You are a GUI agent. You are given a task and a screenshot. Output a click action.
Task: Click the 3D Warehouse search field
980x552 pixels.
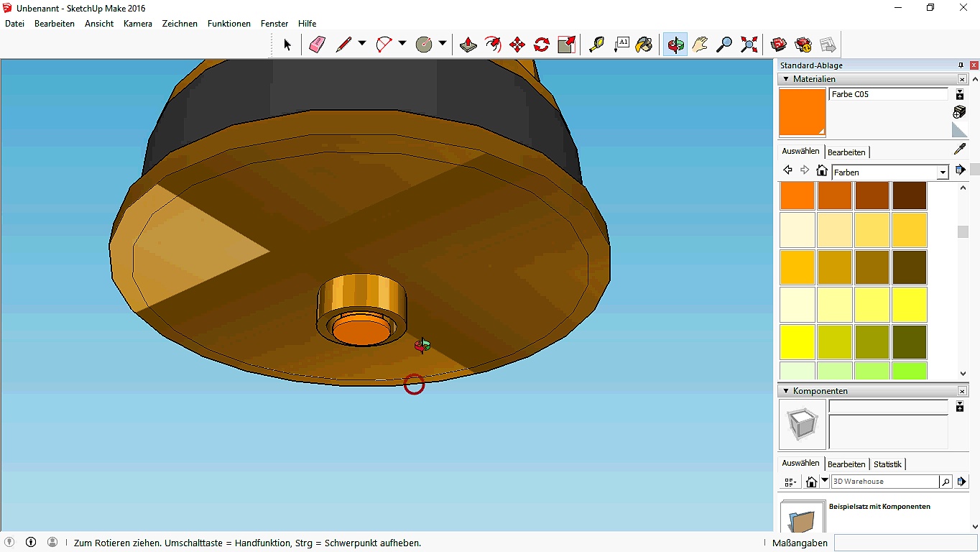(x=884, y=482)
